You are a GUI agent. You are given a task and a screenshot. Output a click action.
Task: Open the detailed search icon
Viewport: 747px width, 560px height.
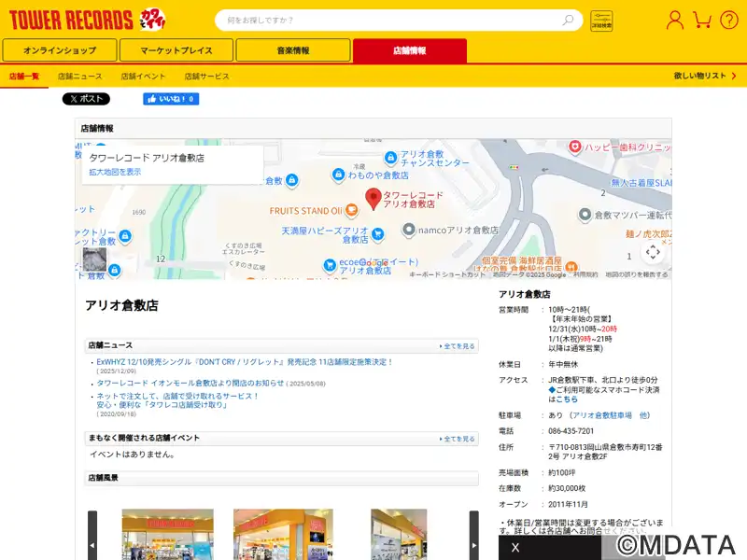pos(601,20)
